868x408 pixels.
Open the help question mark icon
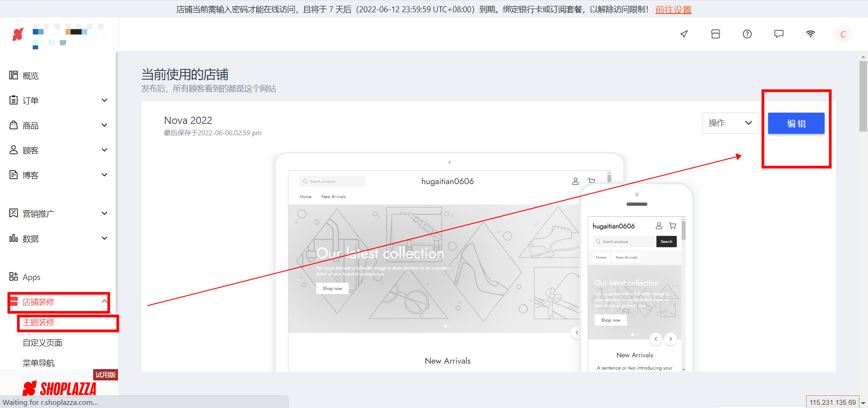pos(747,34)
